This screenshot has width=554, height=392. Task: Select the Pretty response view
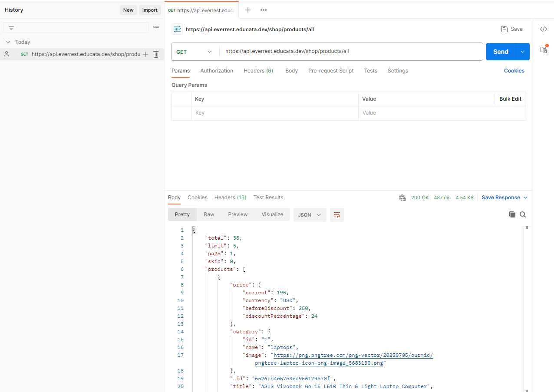(x=182, y=214)
